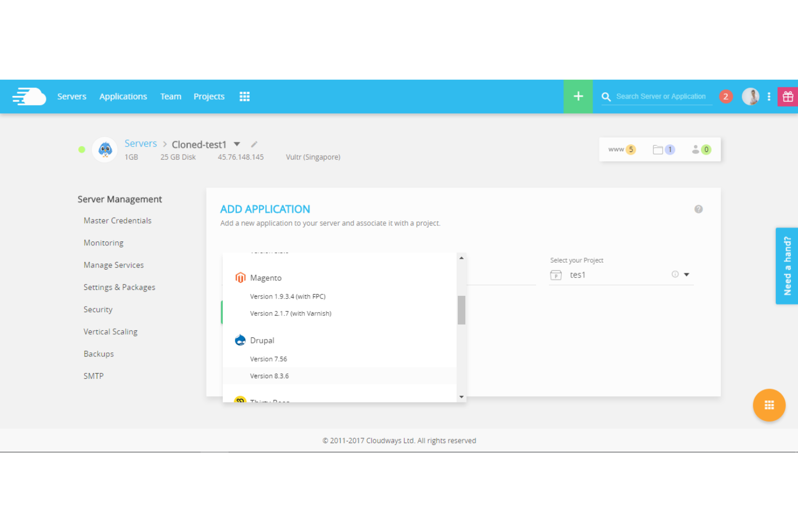
Task: Click the Cloudways cloud logo
Action: (x=29, y=96)
